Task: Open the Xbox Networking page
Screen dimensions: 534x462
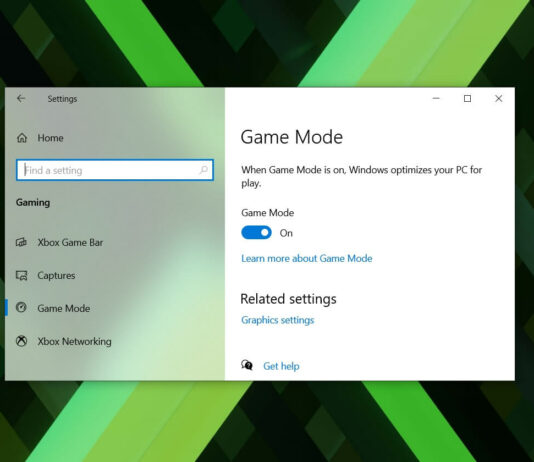Action: (74, 341)
